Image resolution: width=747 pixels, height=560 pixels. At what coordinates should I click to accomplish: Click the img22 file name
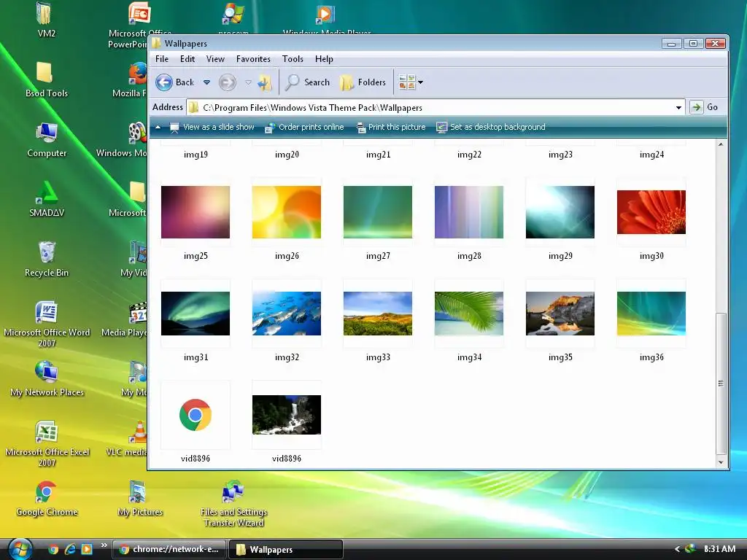pos(469,155)
